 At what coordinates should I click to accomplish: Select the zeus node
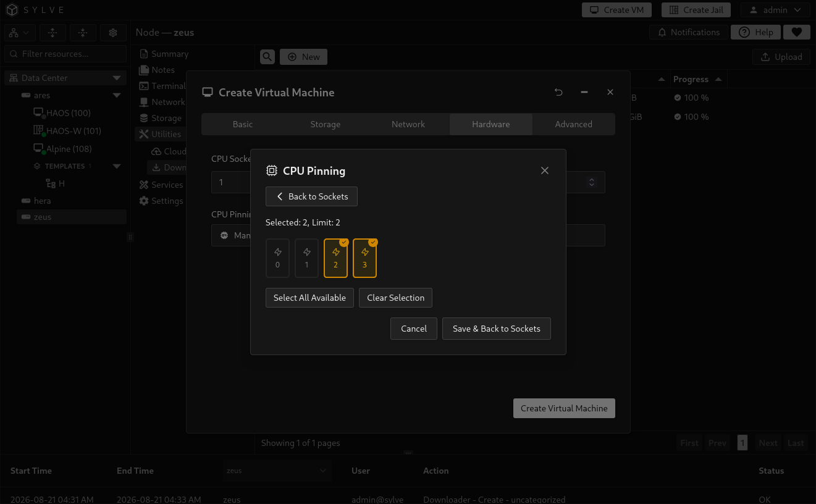pyautogui.click(x=72, y=217)
